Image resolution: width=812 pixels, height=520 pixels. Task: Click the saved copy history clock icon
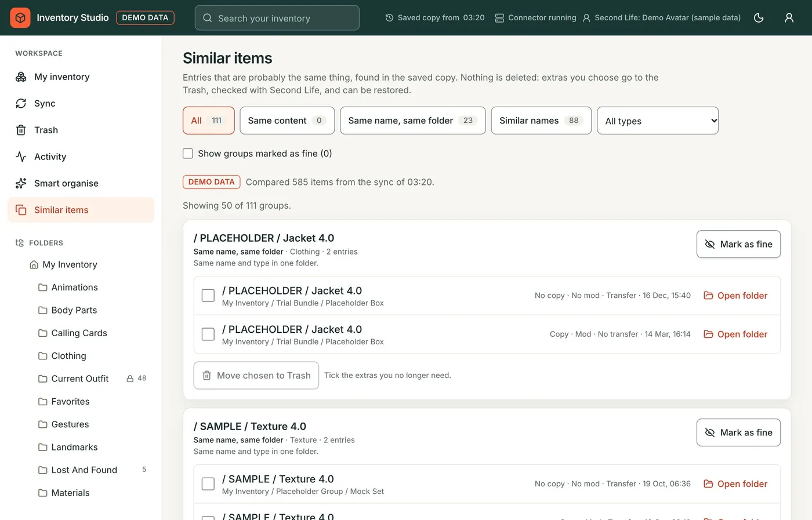point(389,18)
